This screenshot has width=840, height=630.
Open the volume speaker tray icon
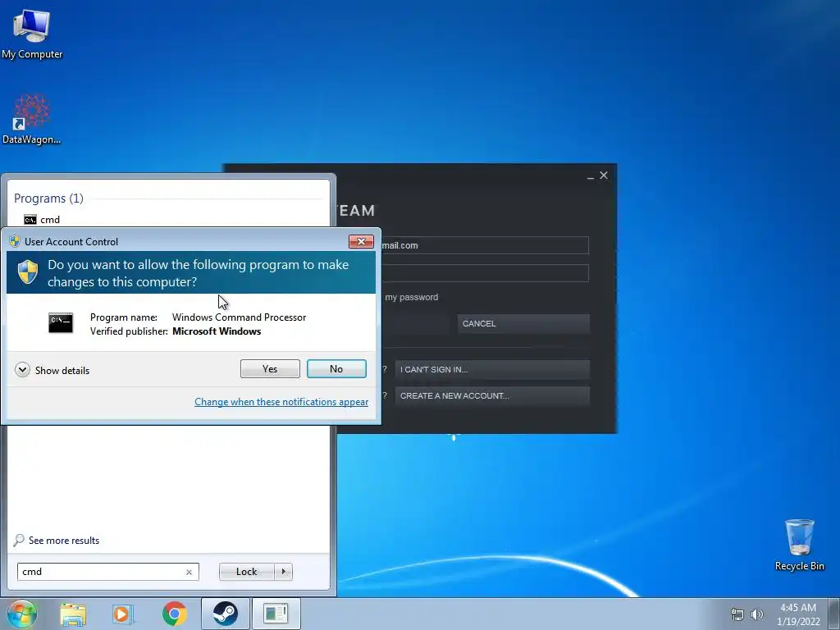point(757,614)
